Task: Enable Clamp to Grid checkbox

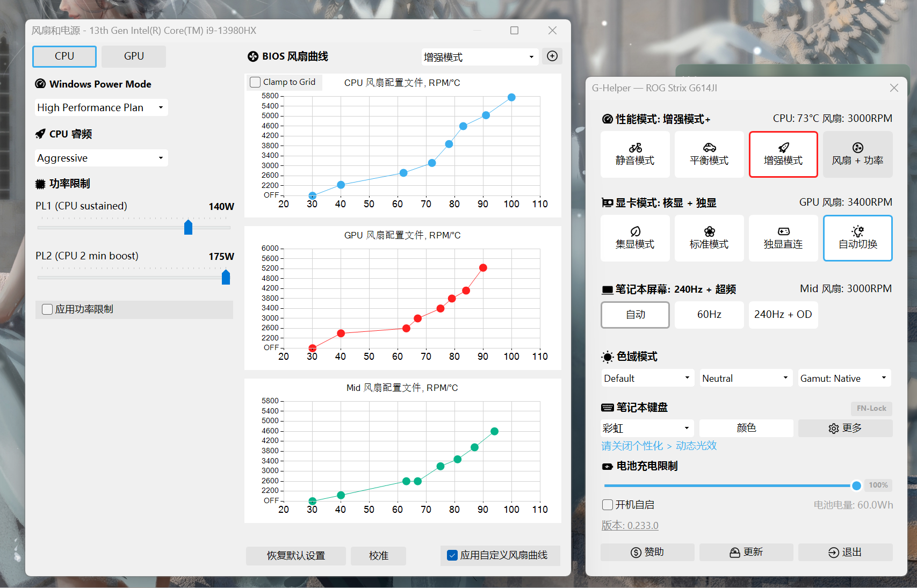Action: pyautogui.click(x=255, y=82)
